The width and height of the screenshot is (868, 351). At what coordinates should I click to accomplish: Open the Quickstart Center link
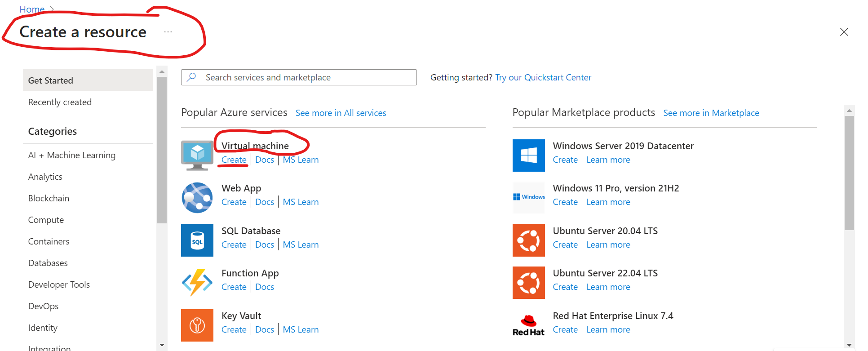point(543,77)
